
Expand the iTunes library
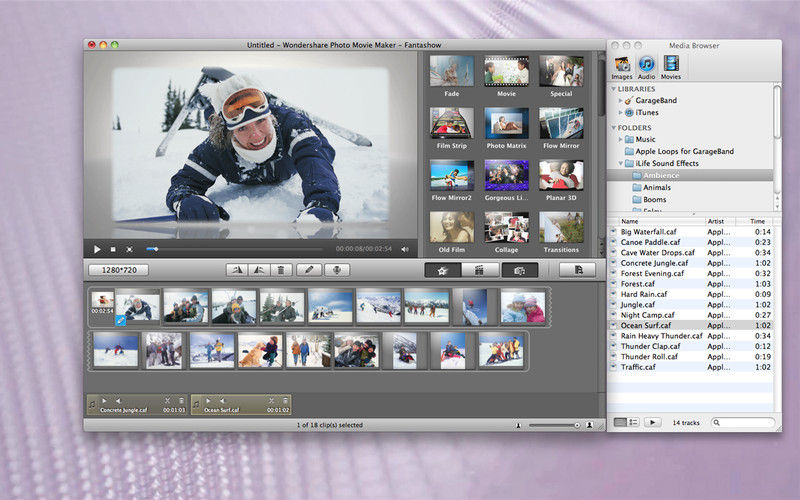click(x=620, y=112)
